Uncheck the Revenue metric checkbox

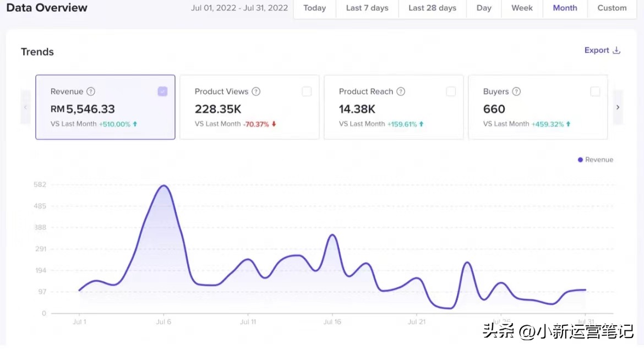tap(162, 92)
